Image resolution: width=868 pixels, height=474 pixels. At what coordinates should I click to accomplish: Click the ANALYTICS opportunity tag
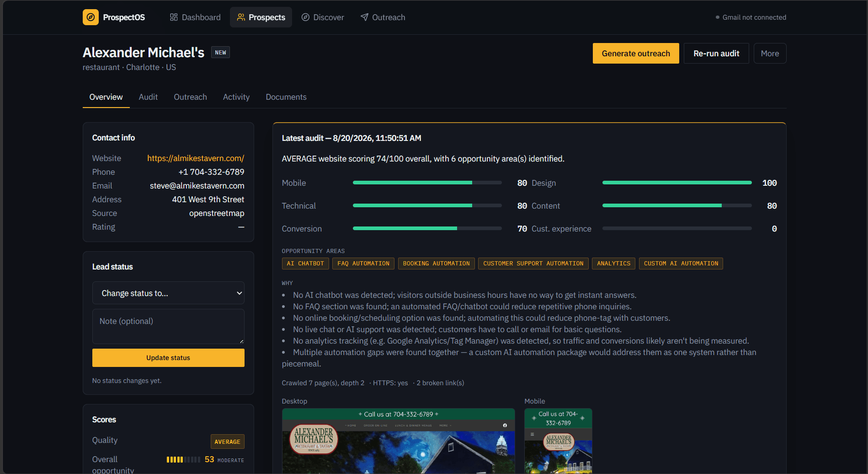[613, 264]
